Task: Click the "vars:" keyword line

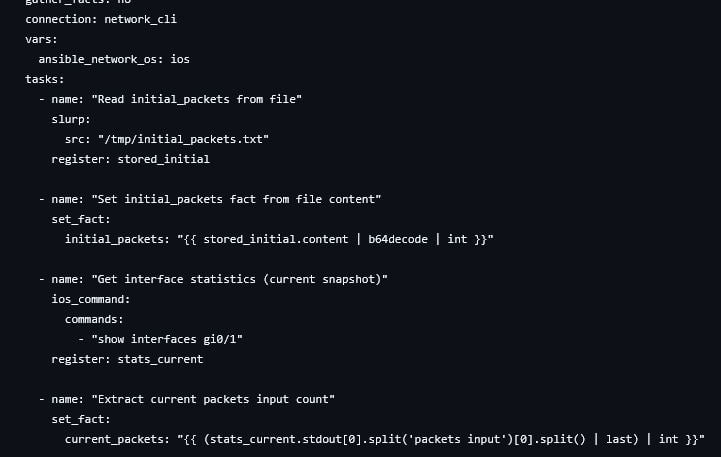Action: (42, 39)
